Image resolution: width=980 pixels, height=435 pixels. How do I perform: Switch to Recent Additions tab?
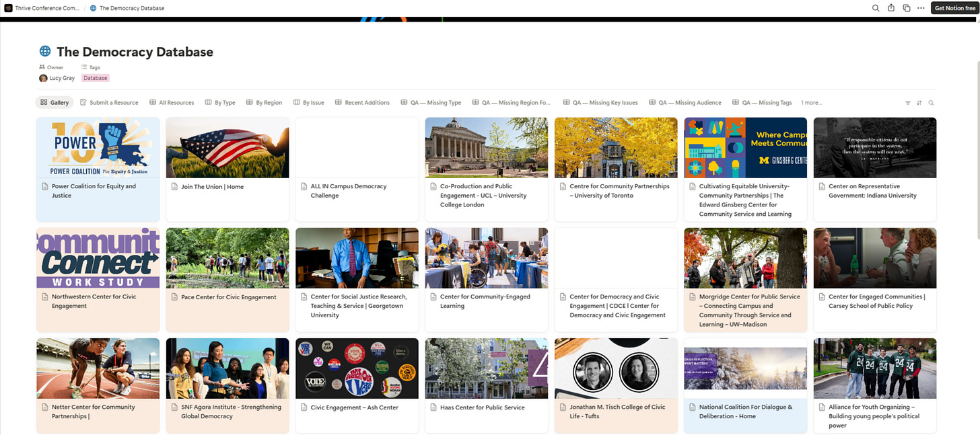[362, 103]
